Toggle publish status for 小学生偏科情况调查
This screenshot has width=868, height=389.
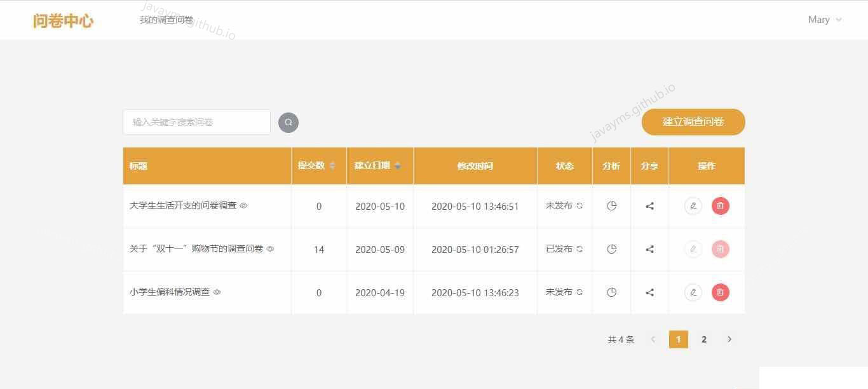580,292
